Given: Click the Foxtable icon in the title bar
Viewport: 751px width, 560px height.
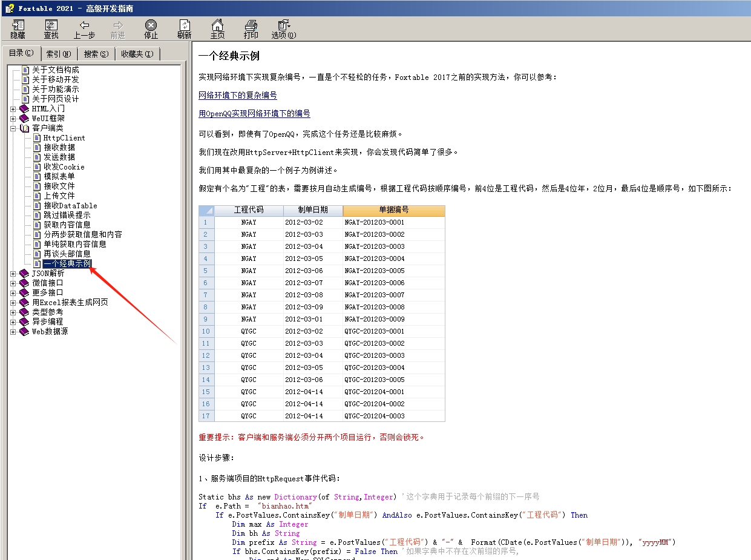Looking at the screenshot, I should tap(9, 8).
